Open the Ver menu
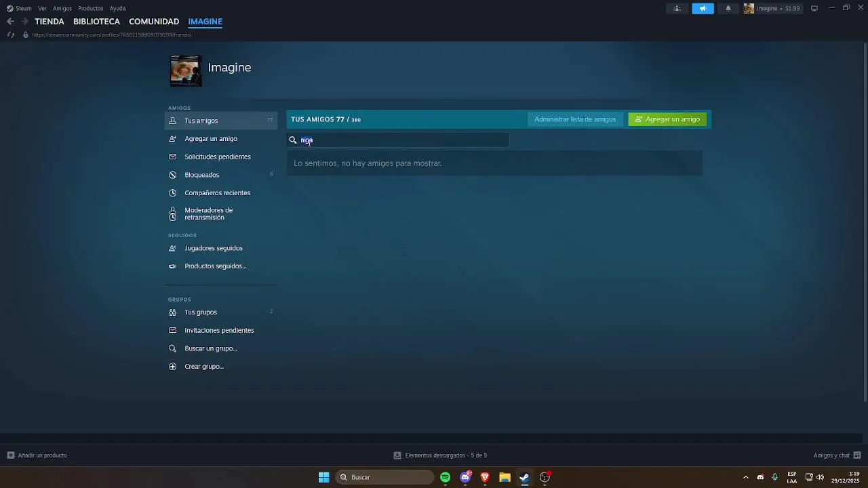This screenshot has width=868, height=488. pos(42,8)
